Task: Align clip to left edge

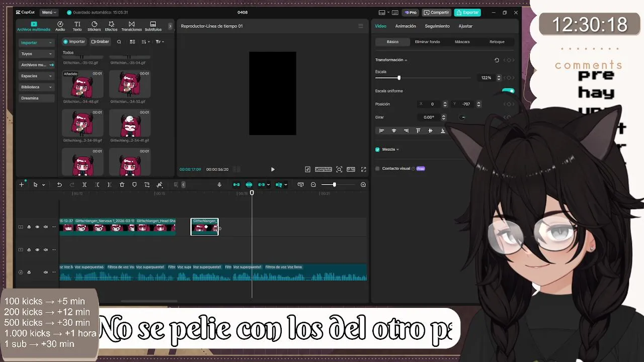Action: tap(381, 131)
